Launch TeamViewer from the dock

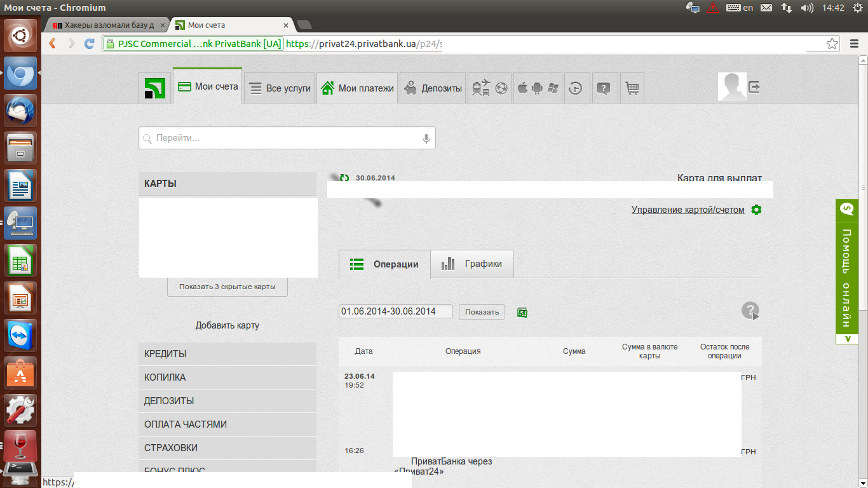tap(22, 335)
